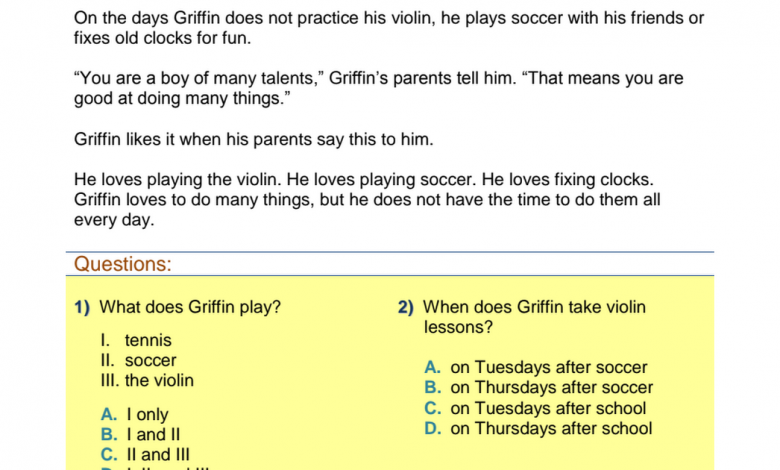Click the 'What does Griffin play?' question
The image size is (780, 470).
tap(190, 307)
